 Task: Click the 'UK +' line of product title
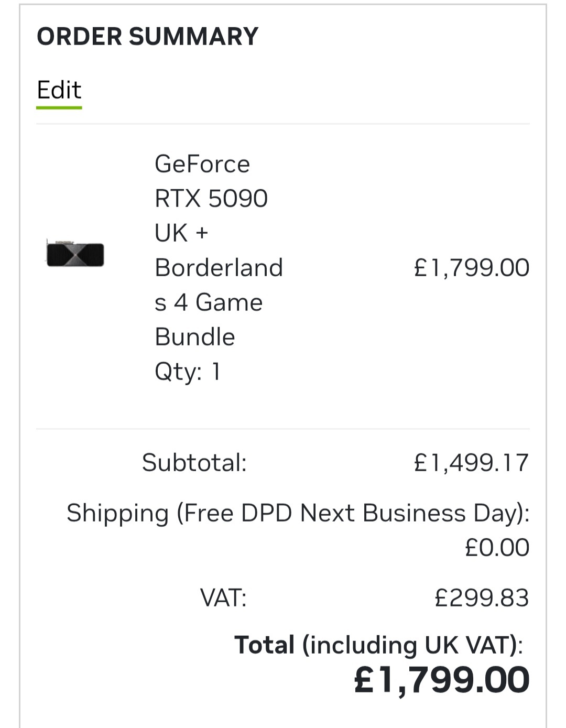pyautogui.click(x=181, y=233)
